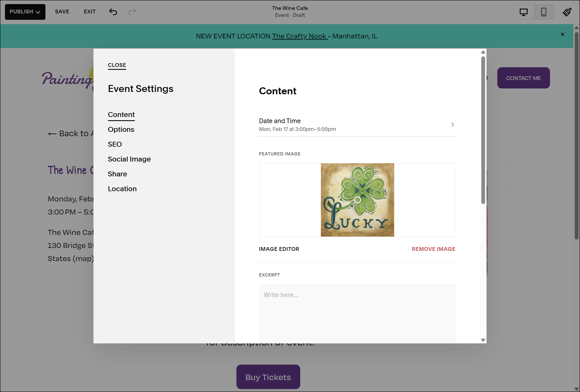This screenshot has width=580, height=392.
Task: Click the Buy Tickets button
Action: pos(268,377)
